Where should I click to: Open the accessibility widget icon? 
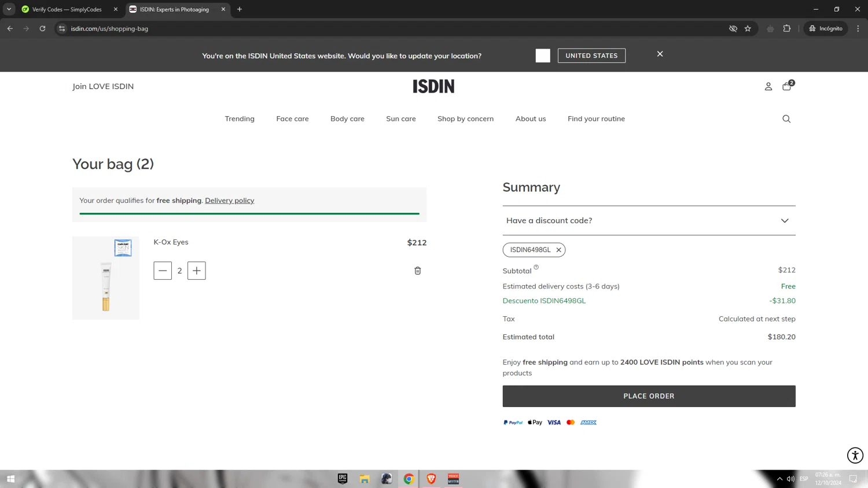pyautogui.click(x=855, y=455)
